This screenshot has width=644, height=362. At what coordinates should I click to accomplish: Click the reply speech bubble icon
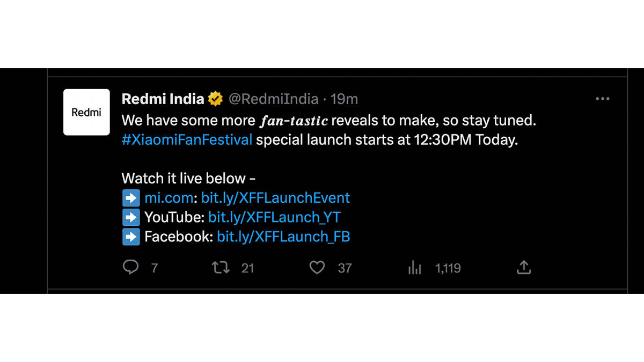point(130,267)
